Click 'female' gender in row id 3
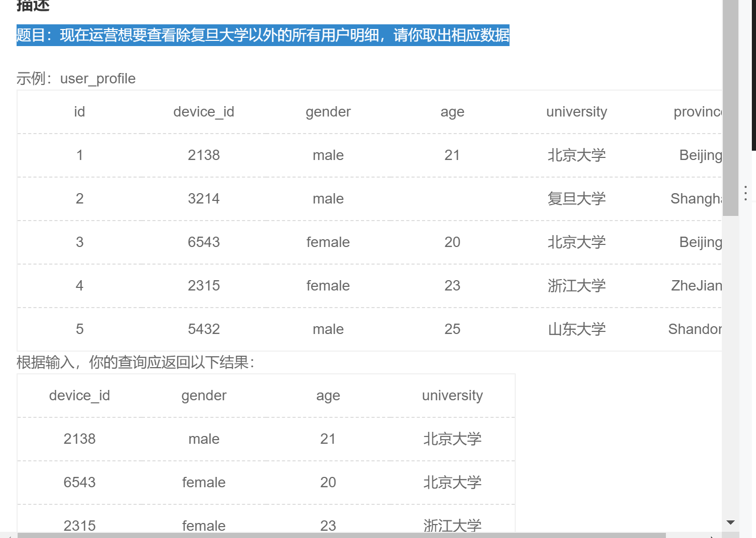The width and height of the screenshot is (756, 538). coord(328,242)
